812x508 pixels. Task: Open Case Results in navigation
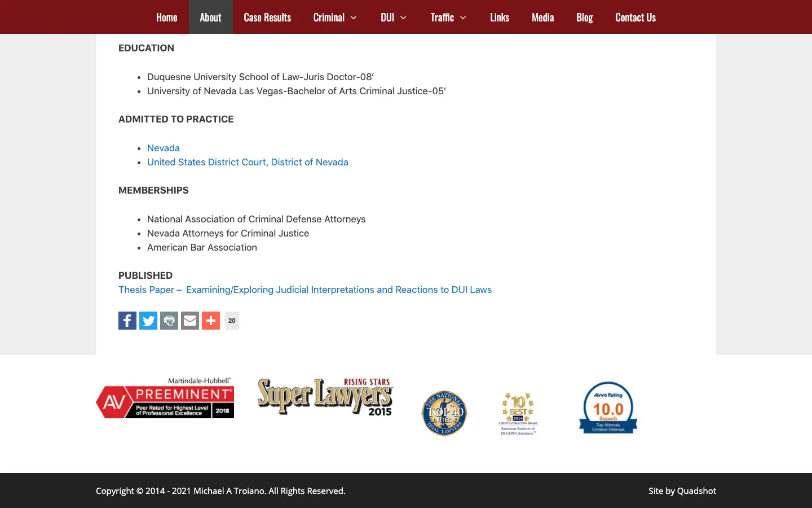click(267, 17)
